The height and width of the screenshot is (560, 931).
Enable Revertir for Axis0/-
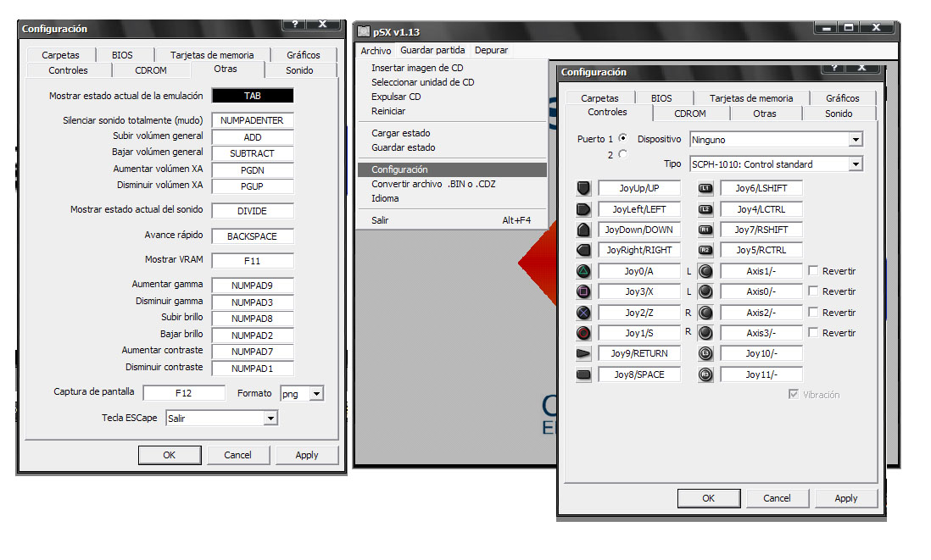click(x=813, y=291)
